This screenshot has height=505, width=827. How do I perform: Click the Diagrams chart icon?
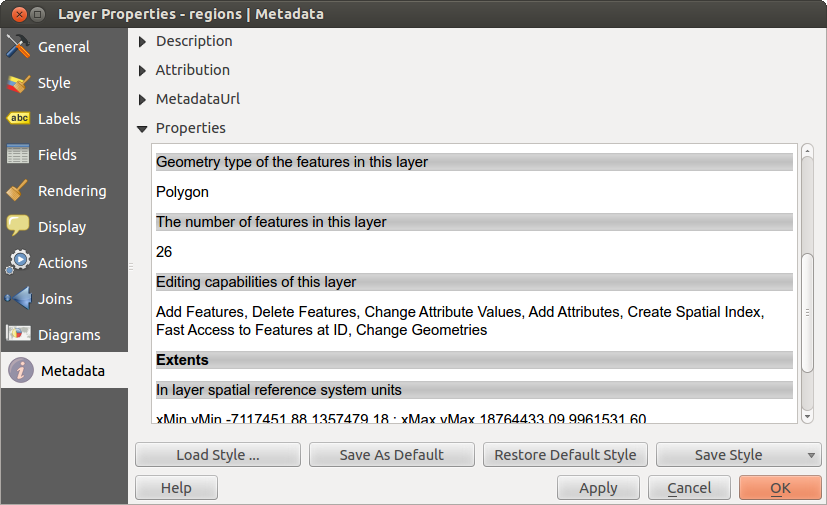[18, 335]
